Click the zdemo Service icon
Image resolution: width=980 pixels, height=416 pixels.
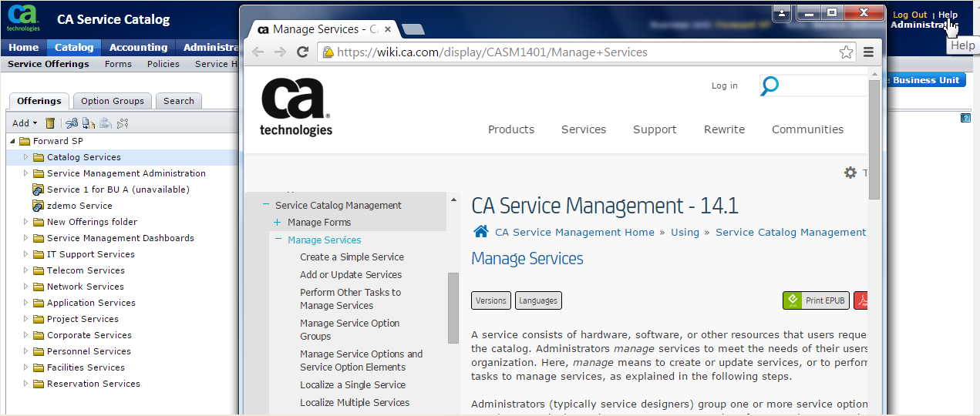(38, 206)
